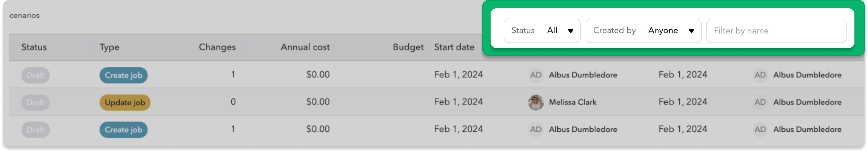Click the first row's Draft status badge
868x152 pixels.
[x=35, y=75]
